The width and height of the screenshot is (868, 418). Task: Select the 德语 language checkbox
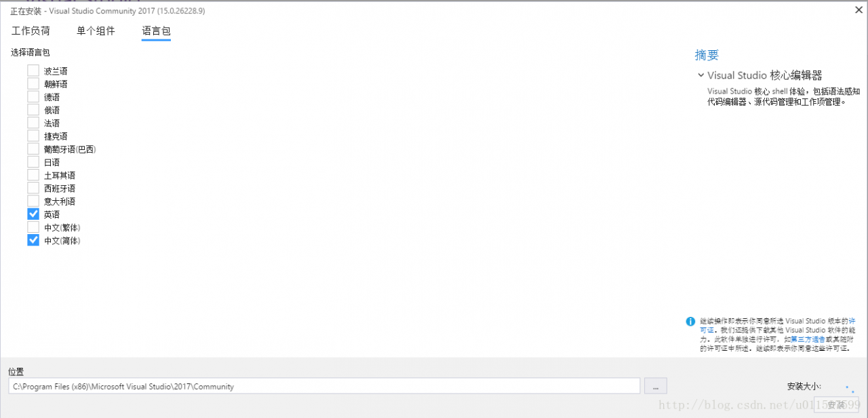click(33, 97)
